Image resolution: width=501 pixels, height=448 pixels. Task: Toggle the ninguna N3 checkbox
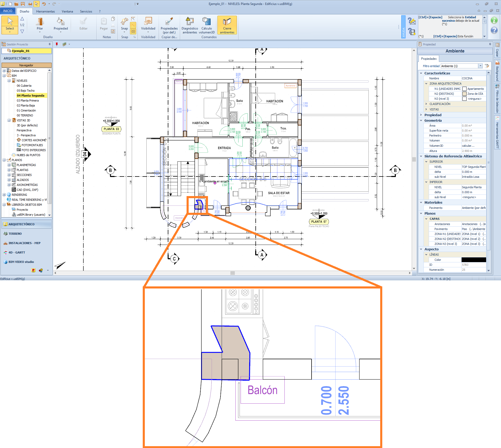click(464, 99)
